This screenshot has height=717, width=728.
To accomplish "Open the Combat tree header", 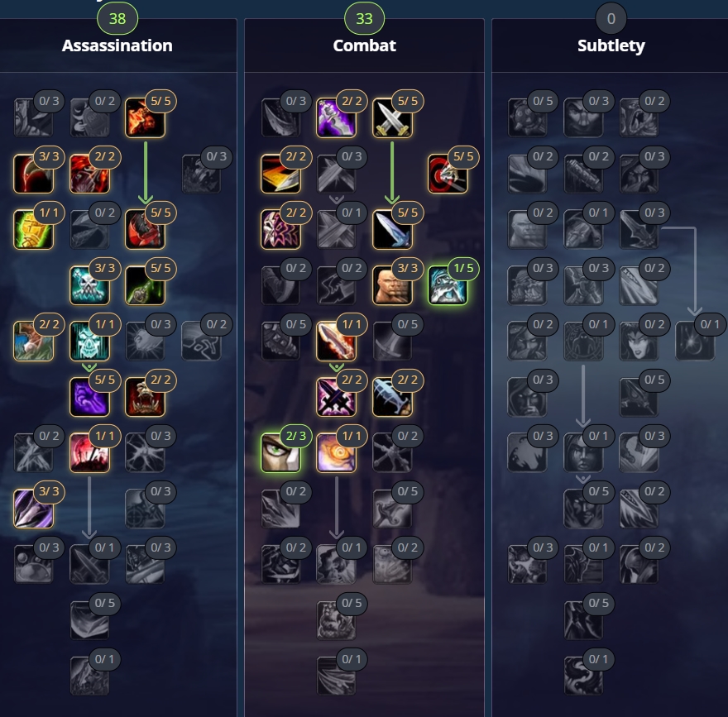I will [365, 45].
